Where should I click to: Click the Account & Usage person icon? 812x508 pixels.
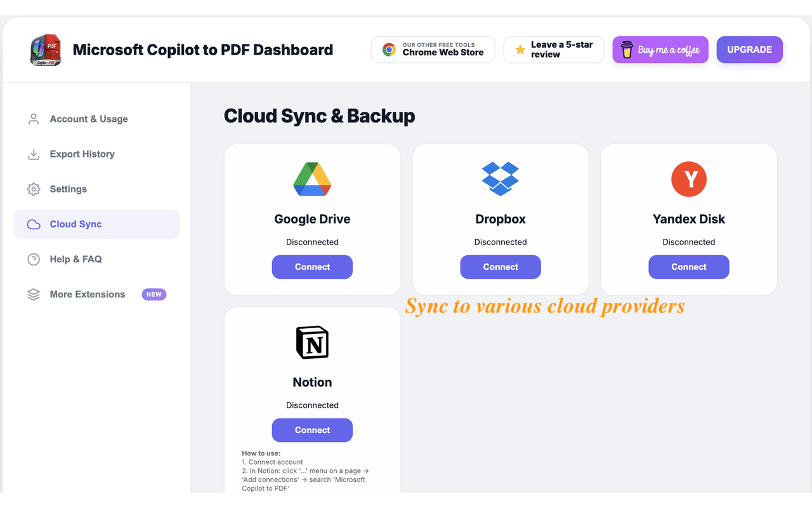pyautogui.click(x=34, y=119)
